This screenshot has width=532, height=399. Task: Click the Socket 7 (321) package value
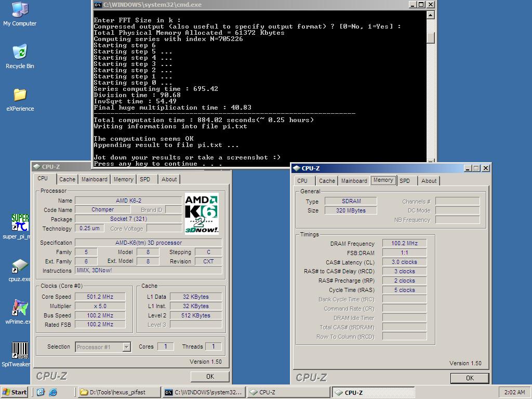pyautogui.click(x=128, y=219)
